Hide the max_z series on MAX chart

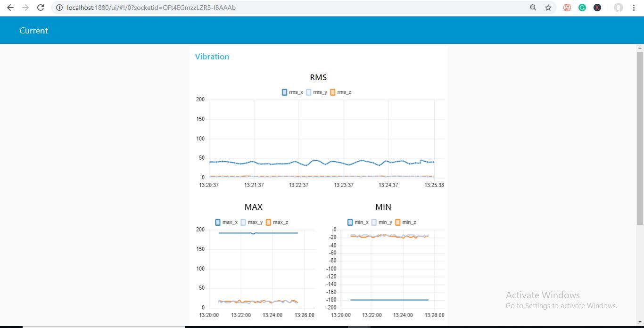277,221
